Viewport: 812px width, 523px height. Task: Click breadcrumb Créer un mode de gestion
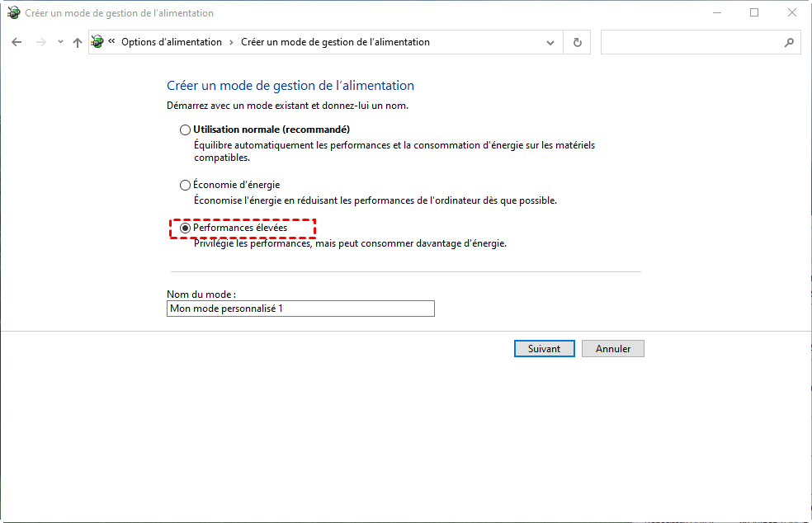tap(335, 42)
